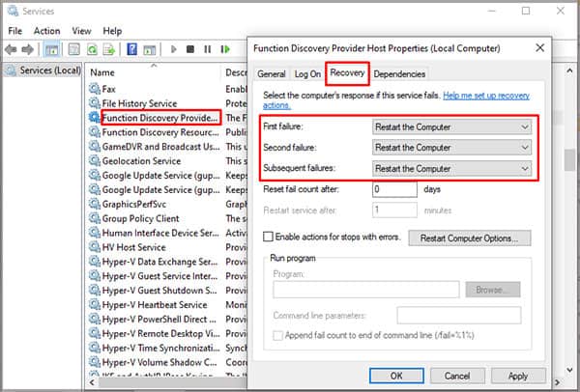Select the HV Host Service gear icon
The height and width of the screenshot is (392, 580).
coord(95,247)
